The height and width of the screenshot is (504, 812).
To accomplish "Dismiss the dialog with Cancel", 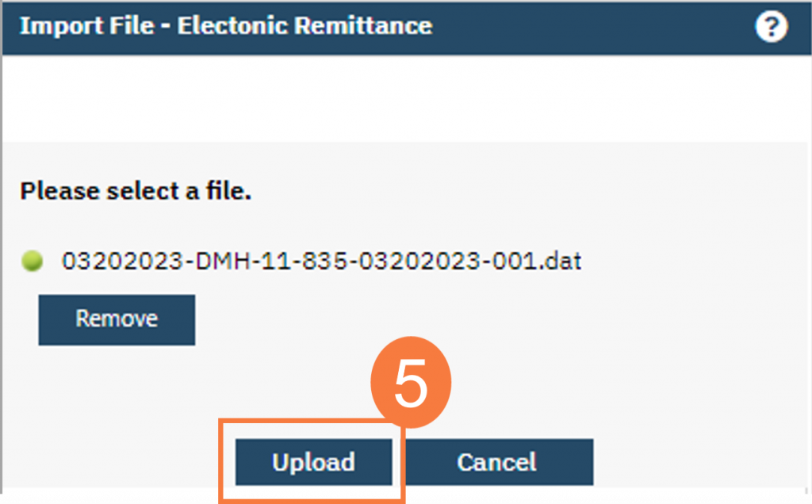I will point(497,462).
